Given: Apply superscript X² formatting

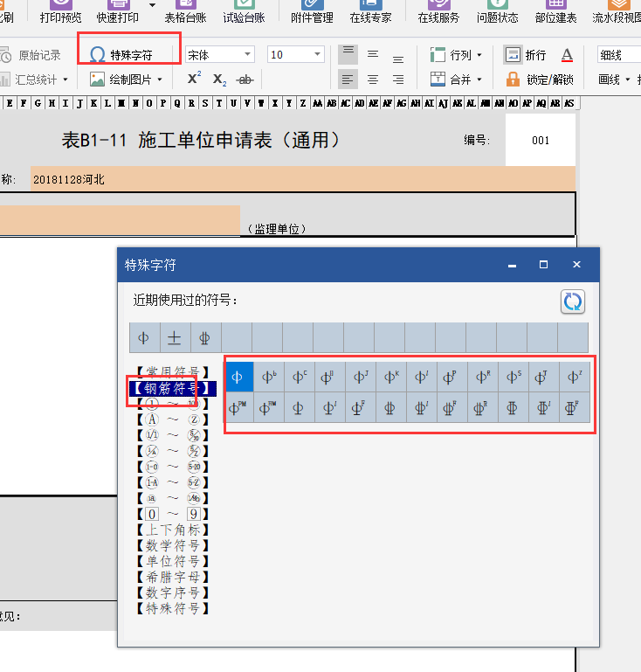Looking at the screenshot, I should tap(195, 79).
